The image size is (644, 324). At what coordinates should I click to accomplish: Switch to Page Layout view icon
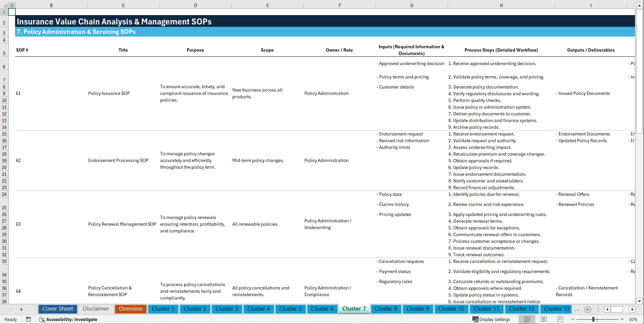543,319
